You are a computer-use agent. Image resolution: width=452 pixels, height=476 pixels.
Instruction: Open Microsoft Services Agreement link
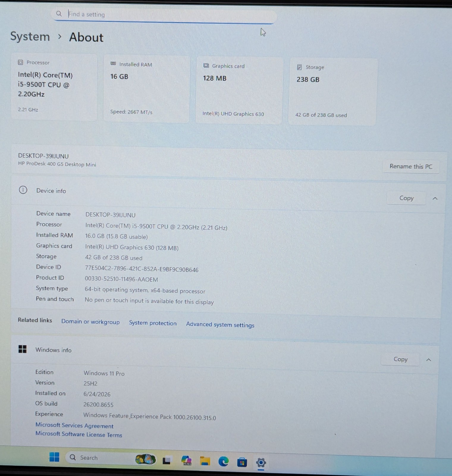pos(74,425)
